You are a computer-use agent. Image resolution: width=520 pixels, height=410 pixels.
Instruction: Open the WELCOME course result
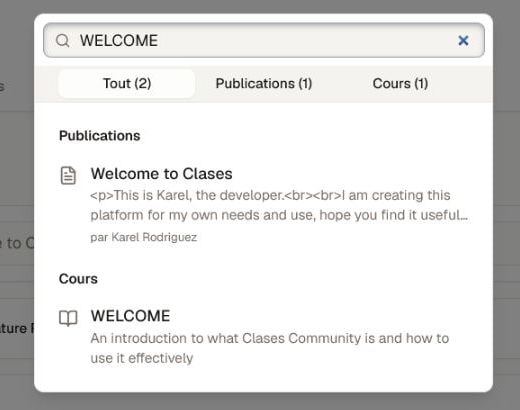[130, 316]
